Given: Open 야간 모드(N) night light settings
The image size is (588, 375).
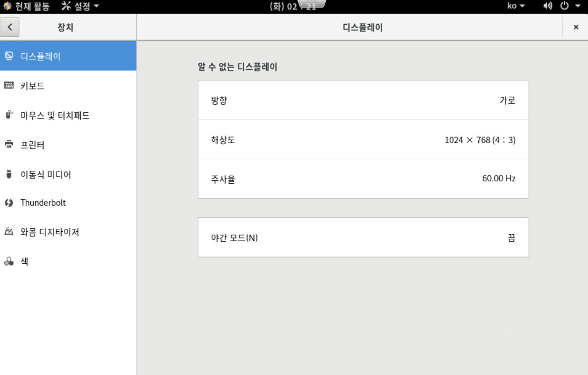Looking at the screenshot, I should 363,237.
